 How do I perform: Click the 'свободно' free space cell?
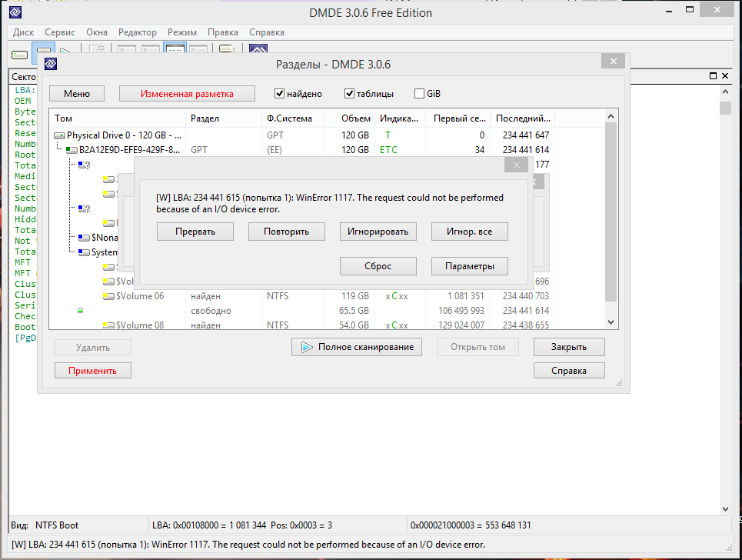(x=211, y=311)
